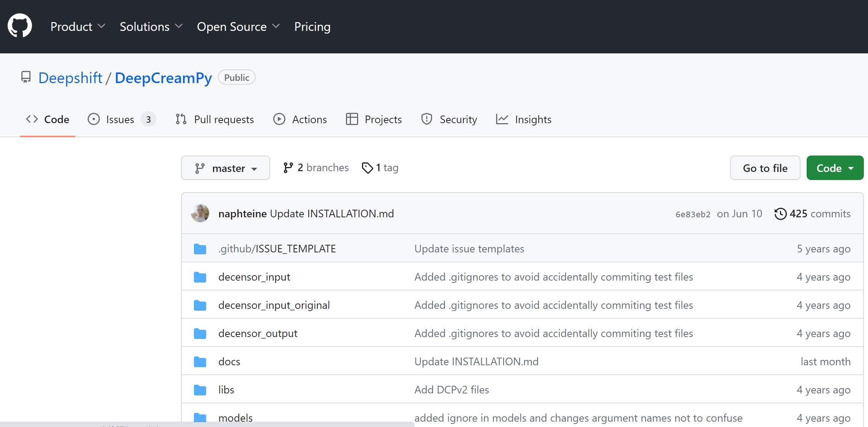Click the Issues circle icon
This screenshot has width=868, height=427.
coord(94,119)
